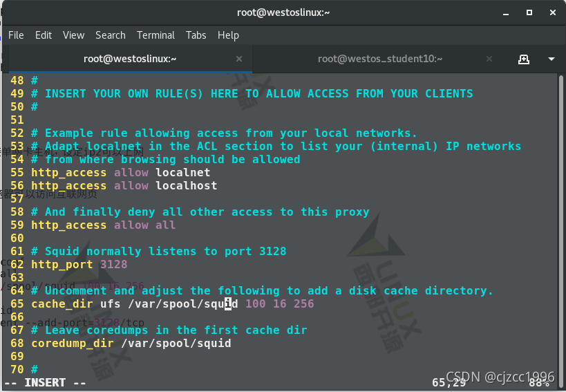Click 'http_port 3128' on line 62
Image resolution: width=566 pixels, height=392 pixels.
click(79, 264)
